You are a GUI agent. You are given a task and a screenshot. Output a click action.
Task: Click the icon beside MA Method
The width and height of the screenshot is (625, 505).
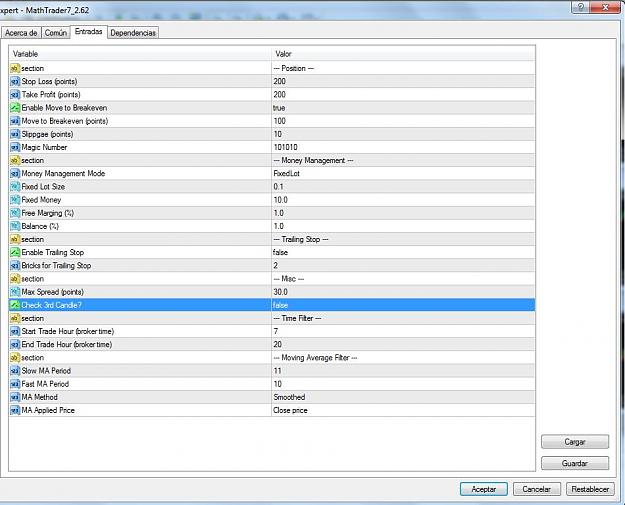click(x=15, y=397)
